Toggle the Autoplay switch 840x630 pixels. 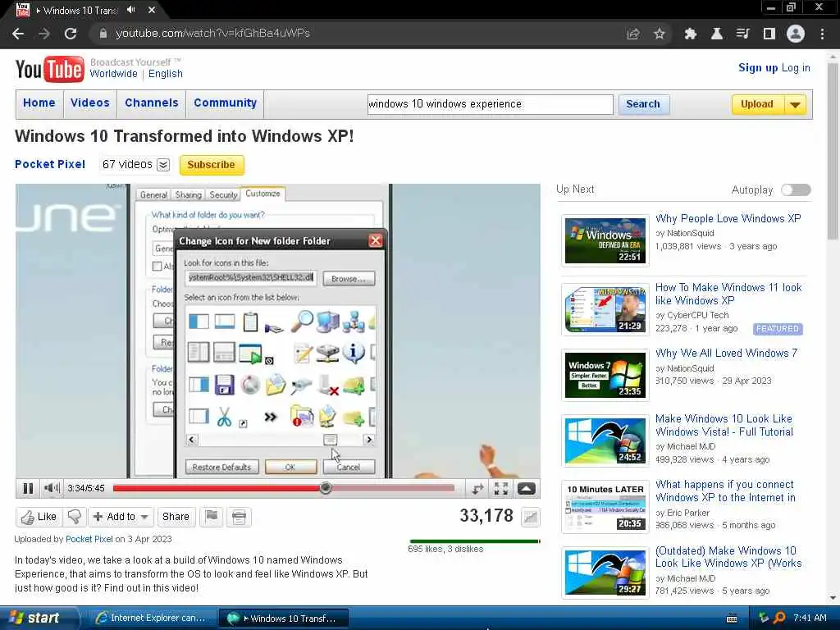796,189
